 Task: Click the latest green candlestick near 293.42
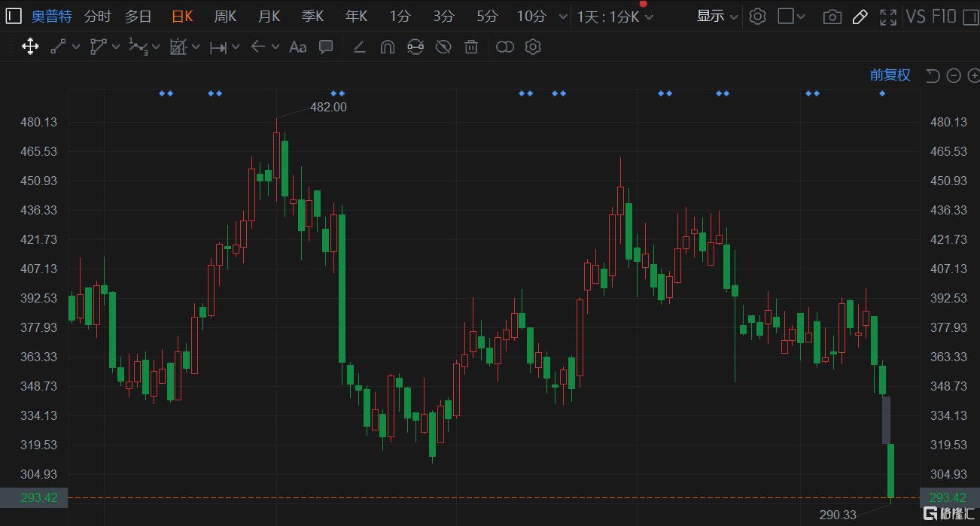tap(890, 471)
